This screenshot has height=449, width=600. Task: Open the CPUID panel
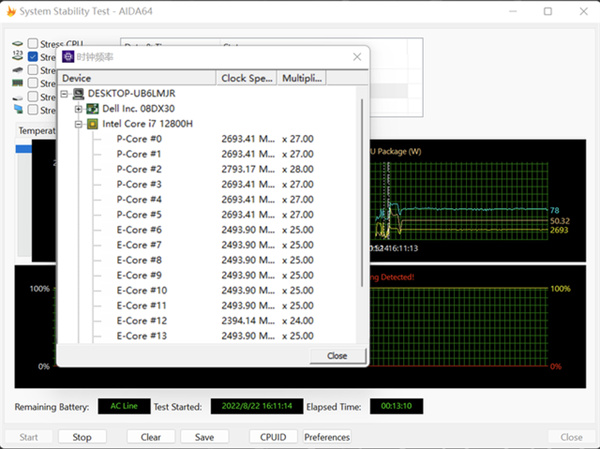point(273,437)
